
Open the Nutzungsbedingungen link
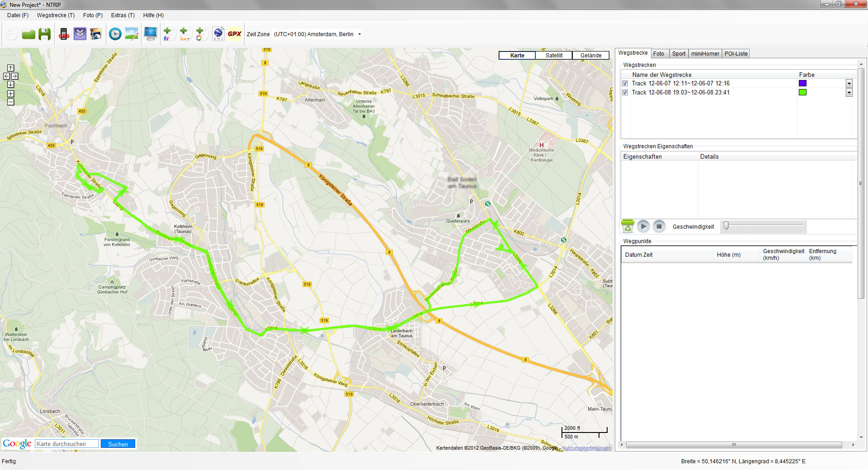586,448
